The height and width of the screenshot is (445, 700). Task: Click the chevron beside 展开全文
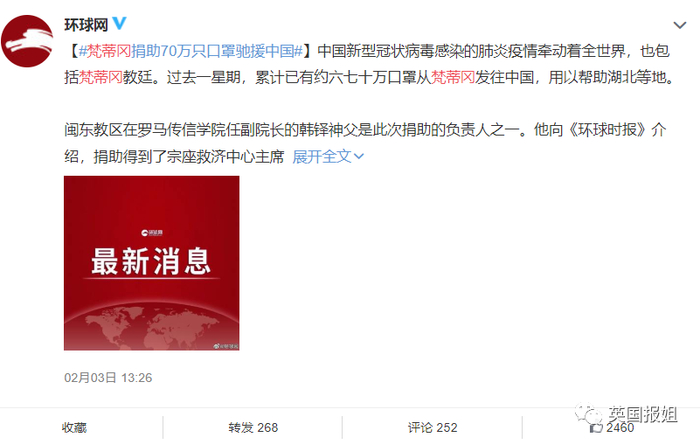click(x=358, y=157)
